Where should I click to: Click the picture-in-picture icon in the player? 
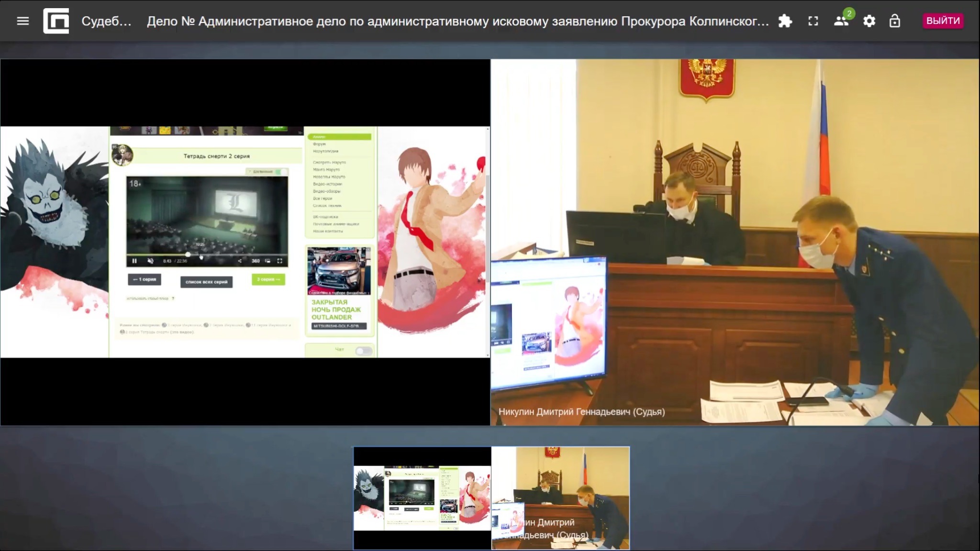[x=267, y=261]
